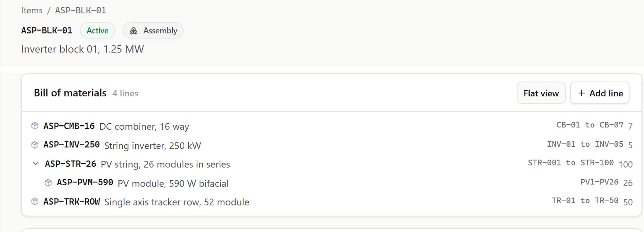Add a new BOM line

[600, 93]
